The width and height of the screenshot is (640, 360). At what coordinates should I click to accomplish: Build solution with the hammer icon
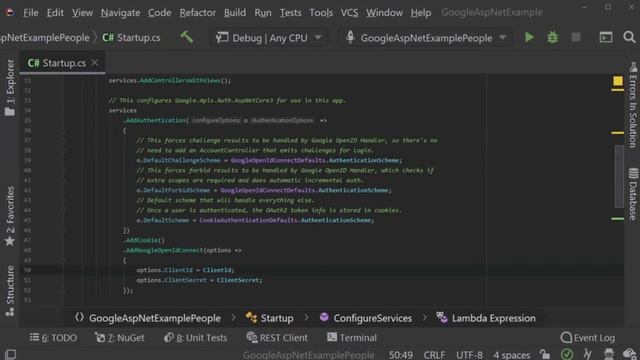187,37
